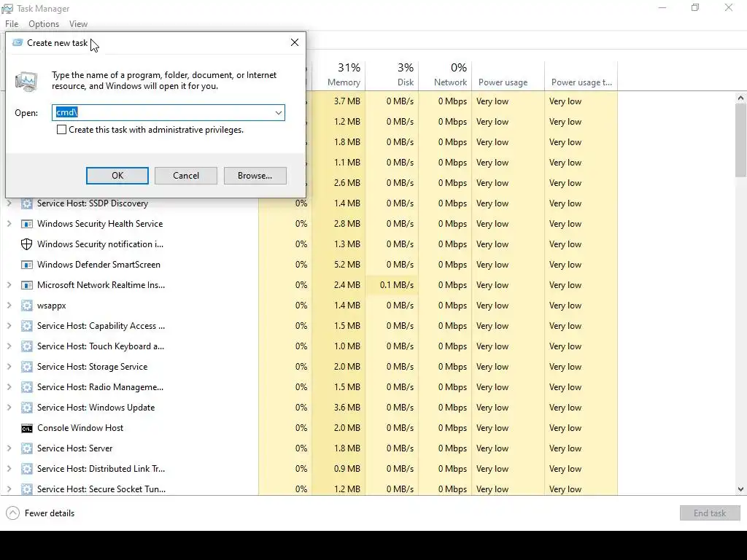This screenshot has height=560, width=747.
Task: Expand Service Host: Radio Management row
Action: [9, 388]
